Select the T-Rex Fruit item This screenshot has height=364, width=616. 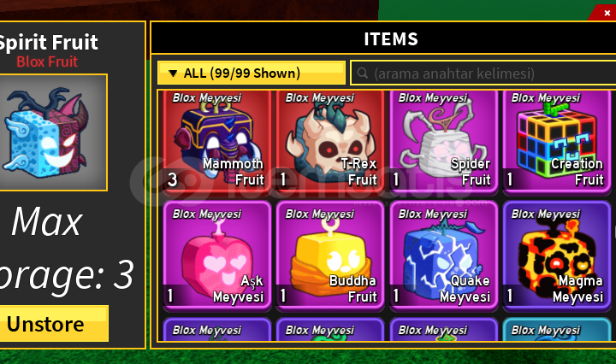330,142
